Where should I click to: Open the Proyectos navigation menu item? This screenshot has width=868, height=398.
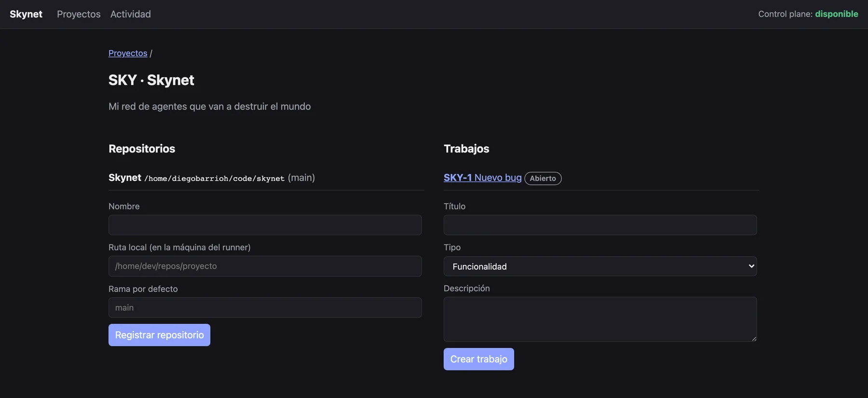(79, 14)
